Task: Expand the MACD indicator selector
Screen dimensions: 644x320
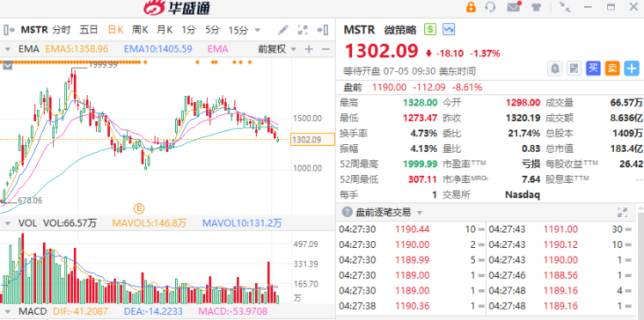Action: [8, 311]
